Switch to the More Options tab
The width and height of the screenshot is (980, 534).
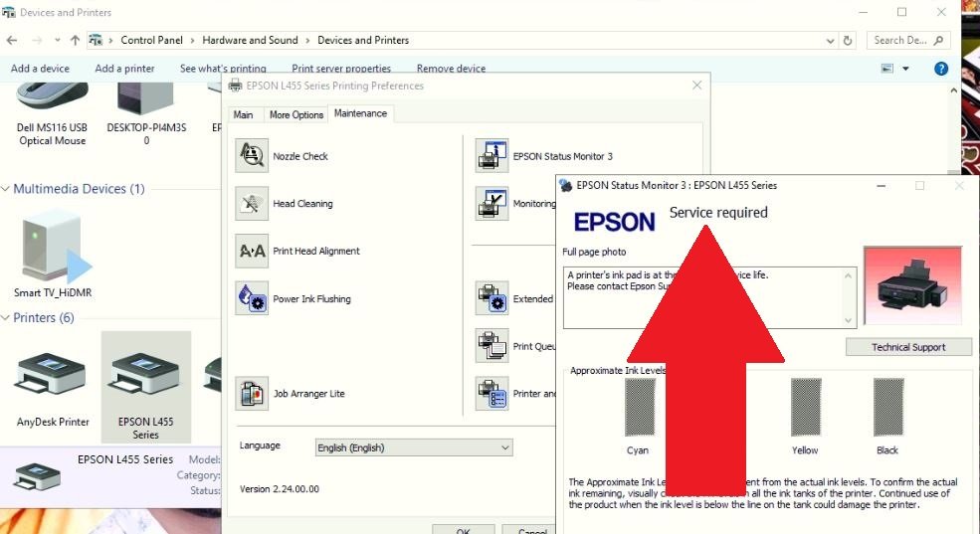tap(296, 115)
